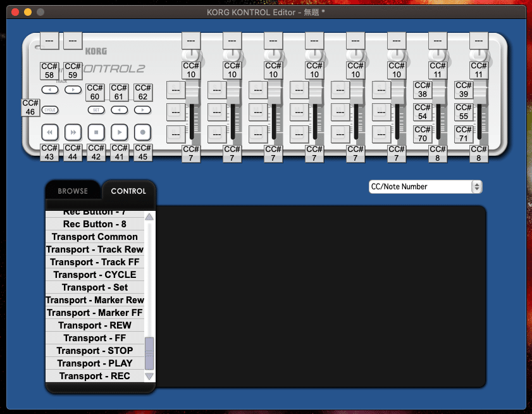This screenshot has height=414, width=532.
Task: Click the eighth channel's knob
Action: coord(479,55)
